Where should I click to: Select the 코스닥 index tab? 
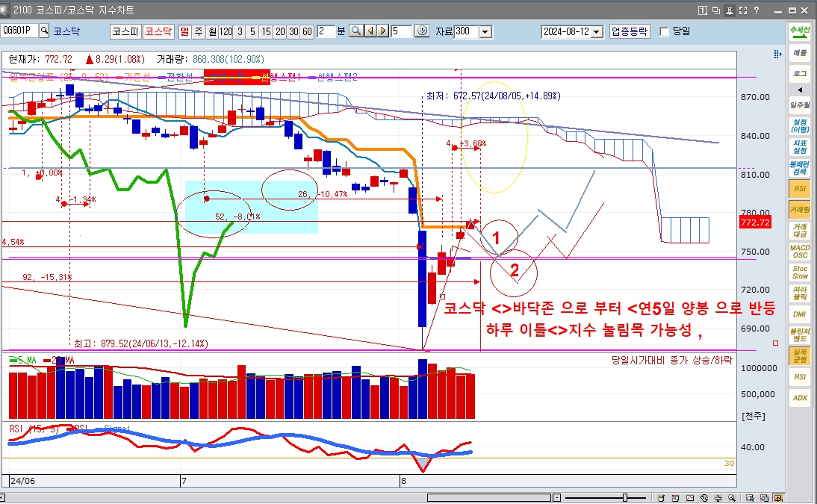pos(158,31)
